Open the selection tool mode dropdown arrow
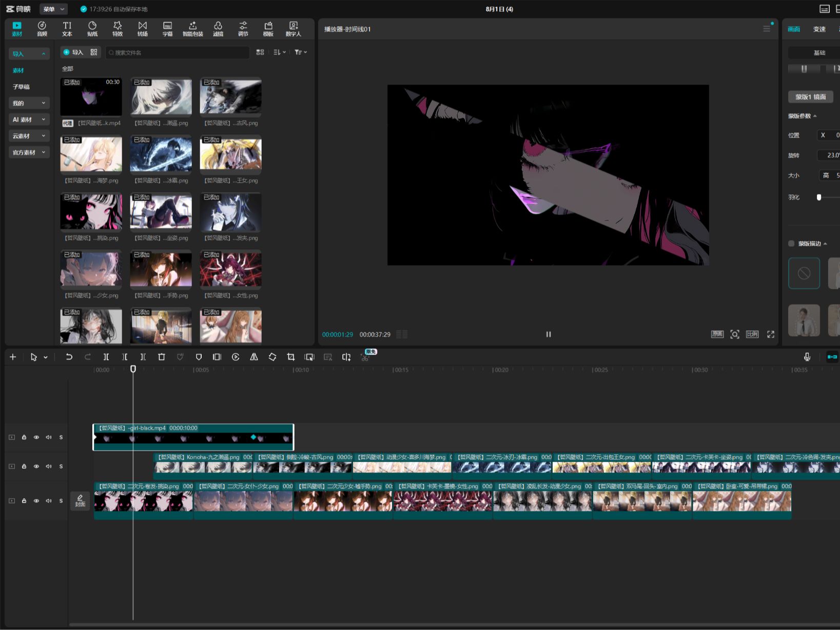This screenshot has height=630, width=840. (46, 358)
